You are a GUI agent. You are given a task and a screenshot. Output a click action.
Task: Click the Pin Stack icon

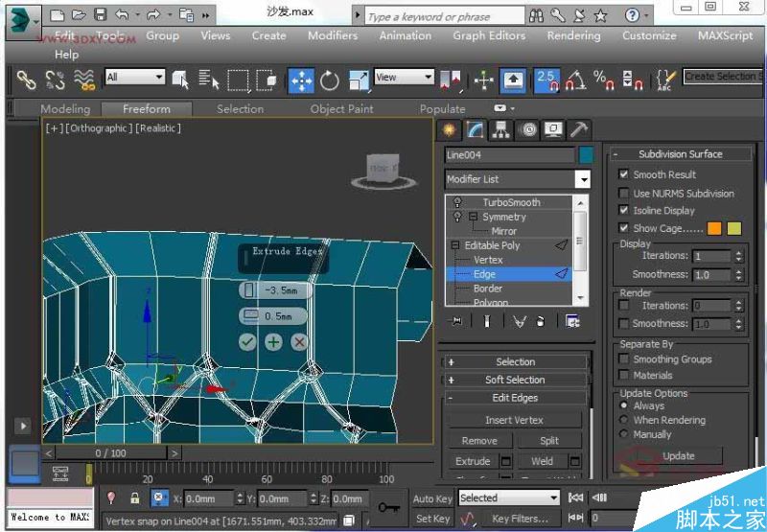click(457, 321)
